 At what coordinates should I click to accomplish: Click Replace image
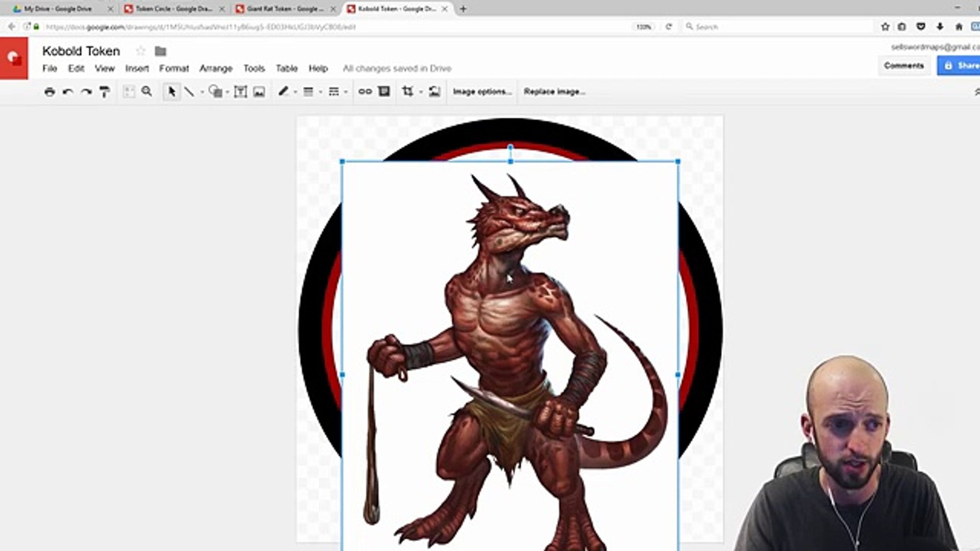554,92
